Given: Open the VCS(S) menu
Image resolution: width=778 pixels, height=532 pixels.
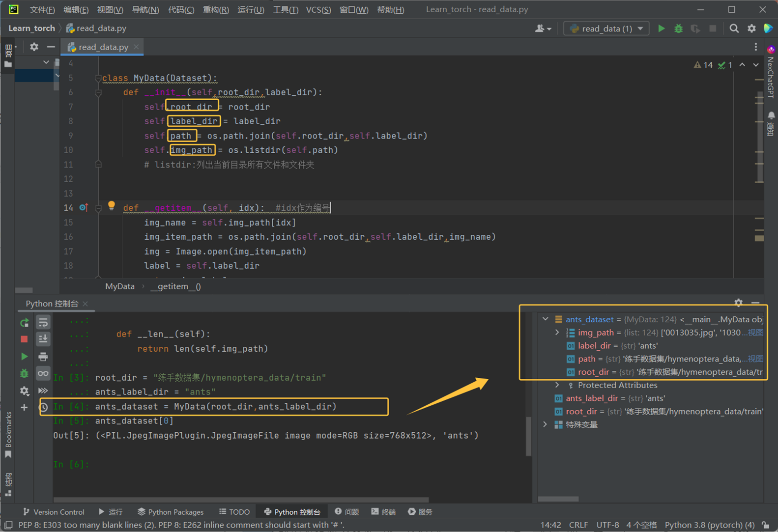Looking at the screenshot, I should 318,10.
